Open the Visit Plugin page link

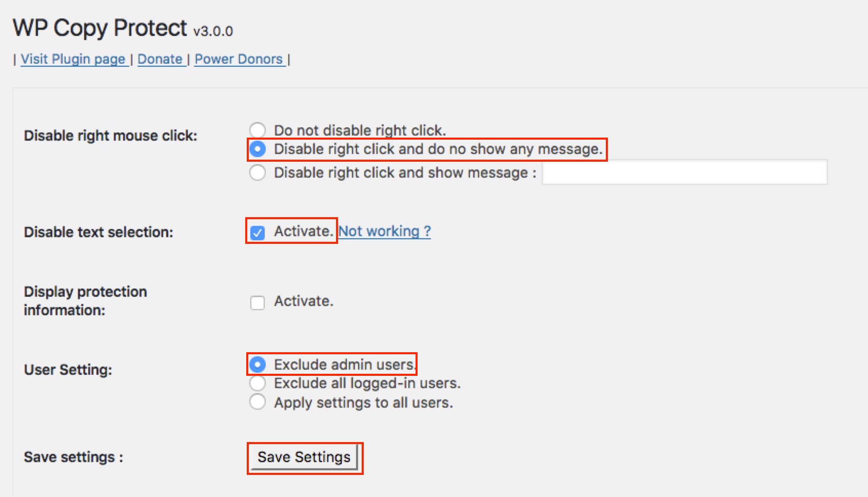74,59
